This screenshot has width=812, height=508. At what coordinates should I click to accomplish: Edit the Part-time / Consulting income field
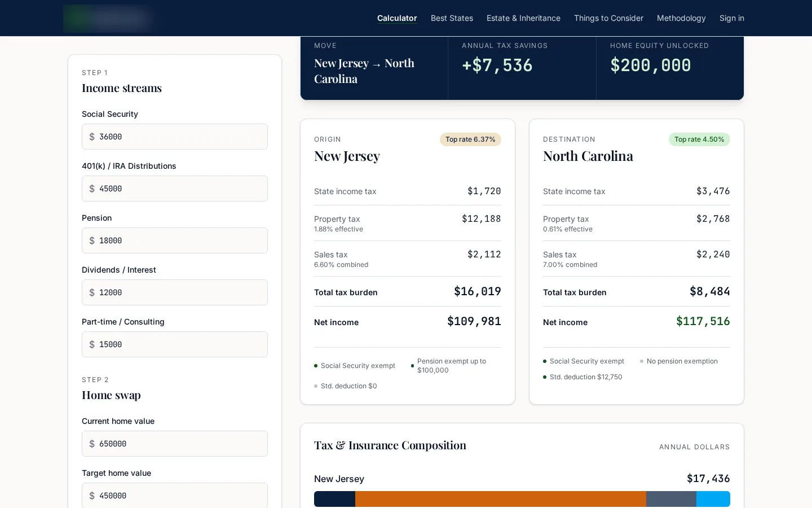click(x=175, y=344)
